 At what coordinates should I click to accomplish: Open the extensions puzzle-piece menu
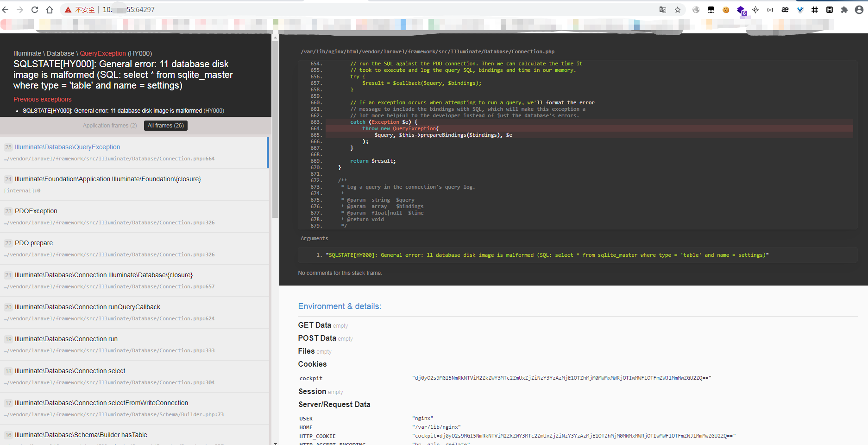(844, 10)
